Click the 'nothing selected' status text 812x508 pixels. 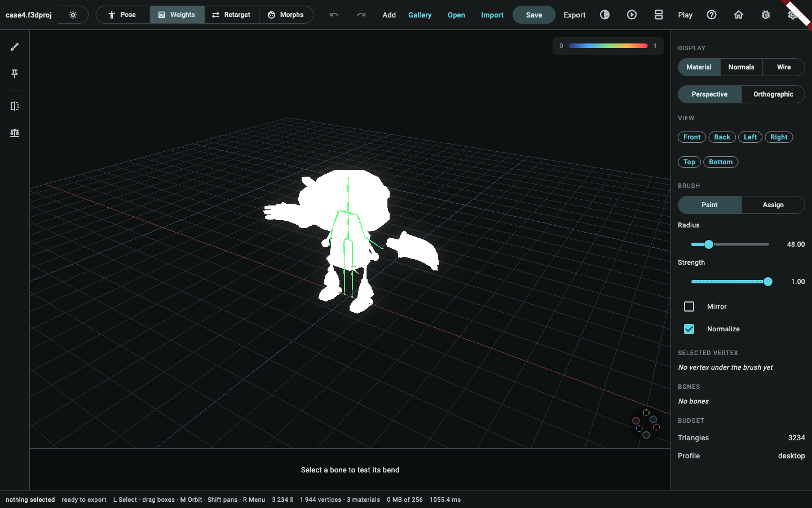click(30, 500)
